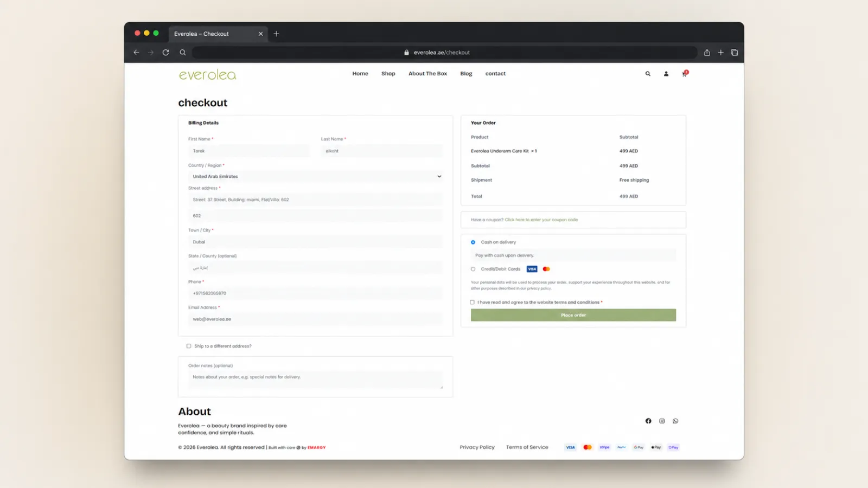The width and height of the screenshot is (868, 488).
Task: Click the Order notes text area
Action: [x=316, y=380]
